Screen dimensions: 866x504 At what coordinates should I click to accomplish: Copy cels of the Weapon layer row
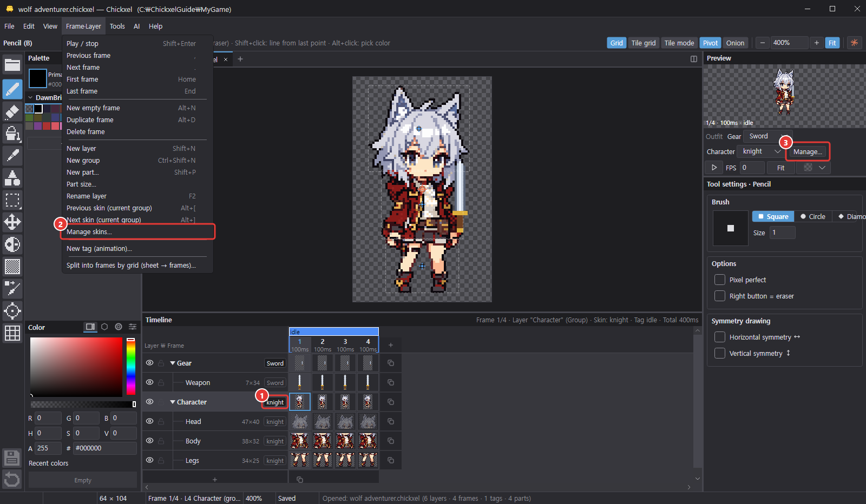pyautogui.click(x=391, y=382)
